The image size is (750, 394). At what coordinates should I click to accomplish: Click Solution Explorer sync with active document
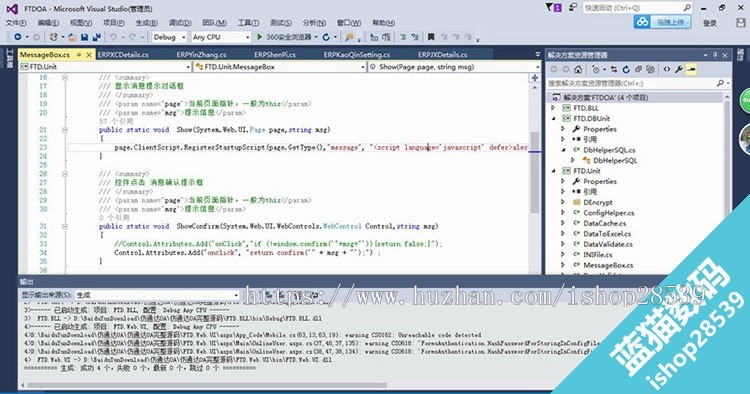[614, 70]
